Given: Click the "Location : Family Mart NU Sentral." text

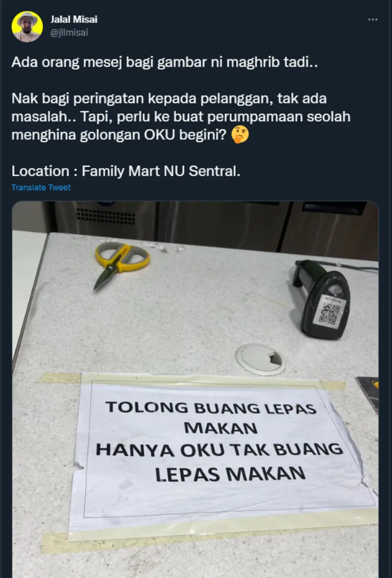Looking at the screenshot, I should (x=126, y=172).
